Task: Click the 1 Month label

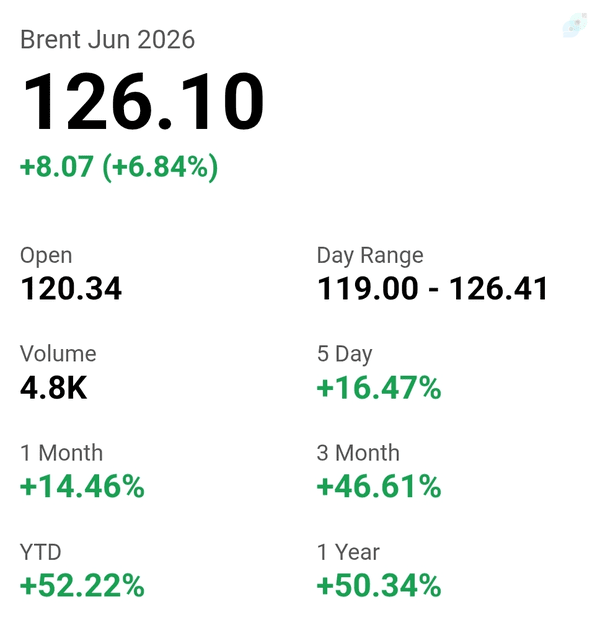Action: click(x=61, y=453)
